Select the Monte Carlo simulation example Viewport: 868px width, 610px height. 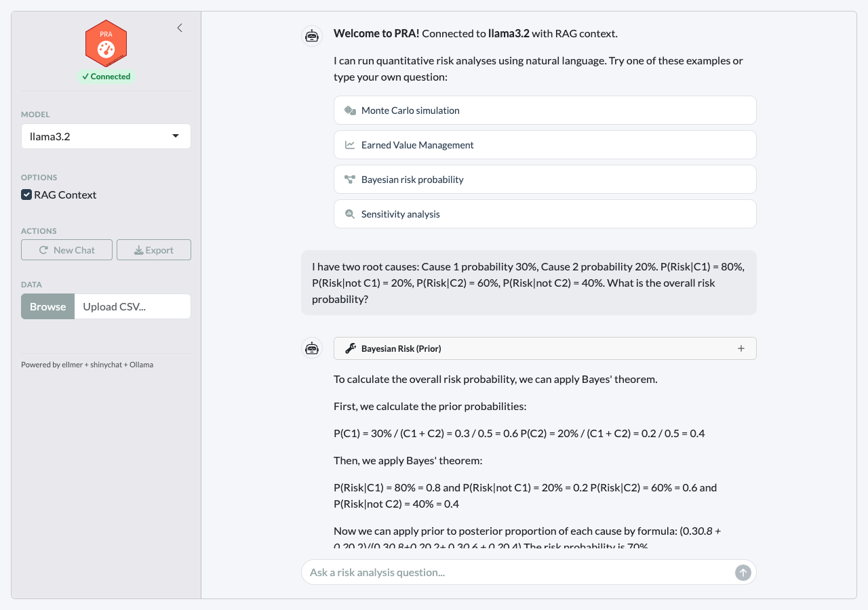point(545,110)
